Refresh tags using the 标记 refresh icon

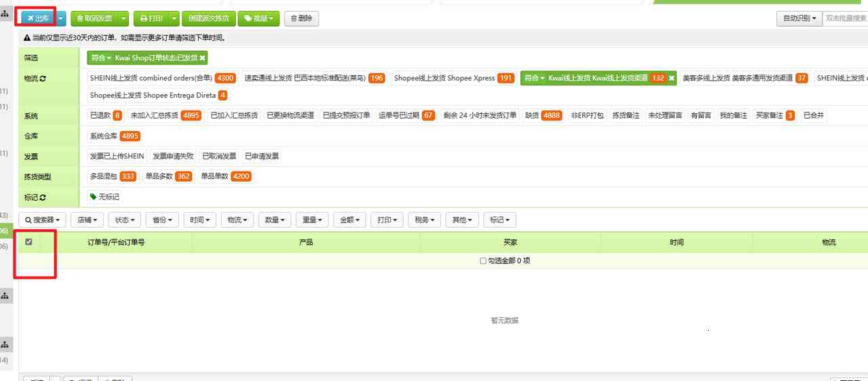coord(43,197)
